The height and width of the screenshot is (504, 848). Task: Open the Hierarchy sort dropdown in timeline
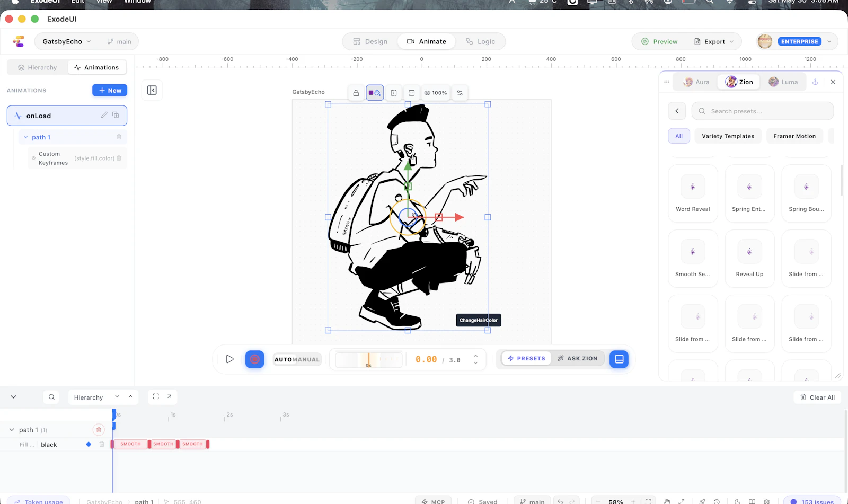pos(96,397)
